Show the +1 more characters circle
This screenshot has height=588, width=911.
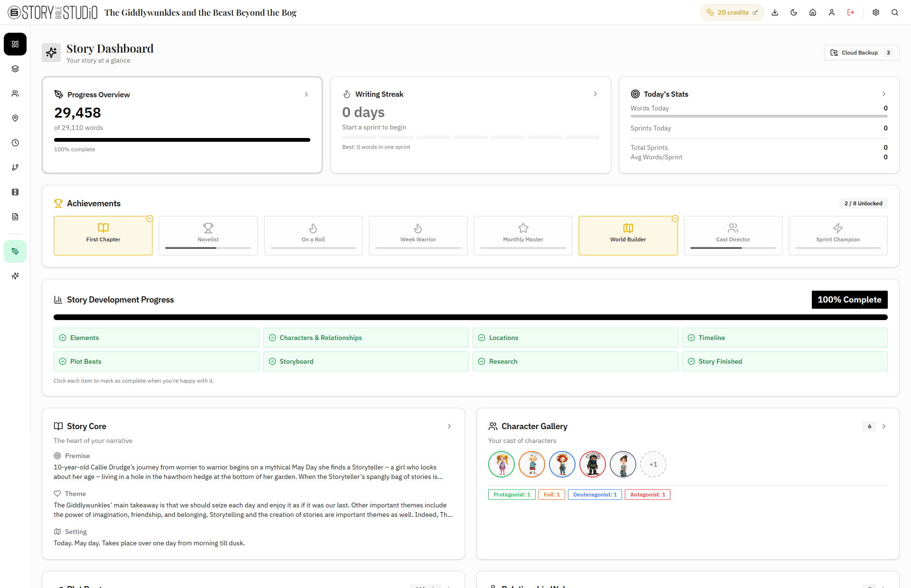(653, 464)
